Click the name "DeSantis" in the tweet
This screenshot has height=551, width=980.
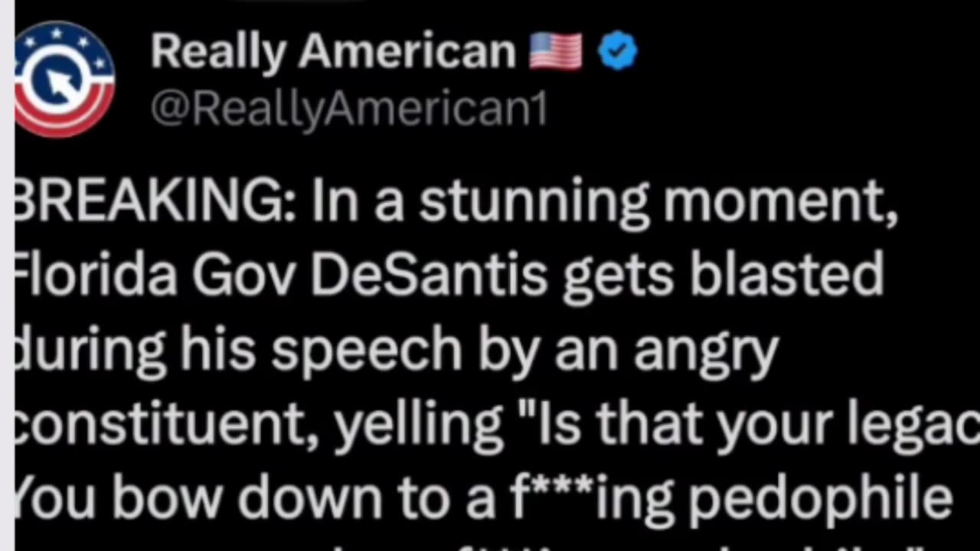coord(429,275)
